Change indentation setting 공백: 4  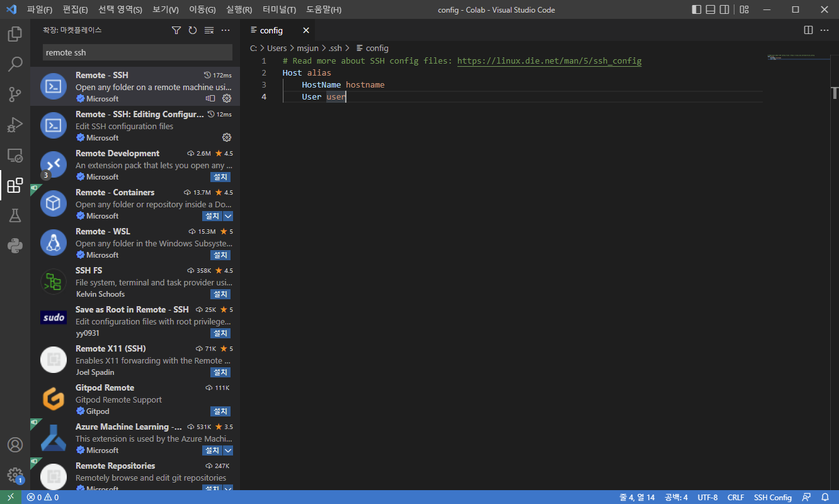pyautogui.click(x=676, y=497)
